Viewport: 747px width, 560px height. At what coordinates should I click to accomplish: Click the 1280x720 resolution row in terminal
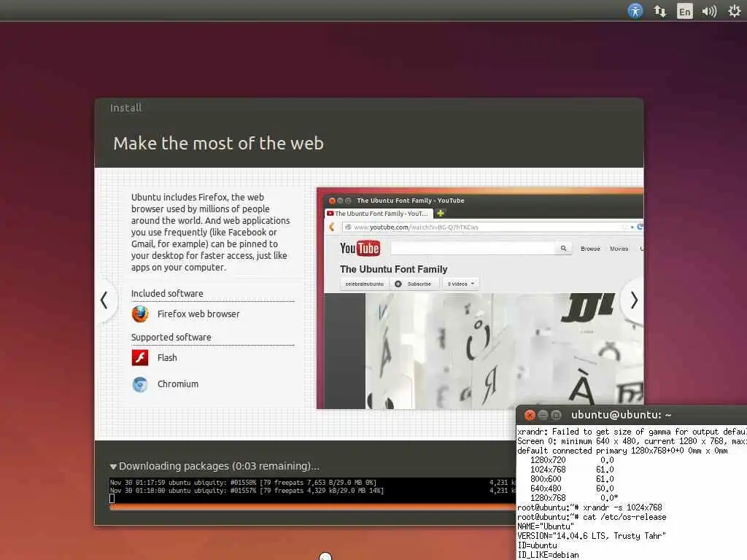tap(572, 460)
